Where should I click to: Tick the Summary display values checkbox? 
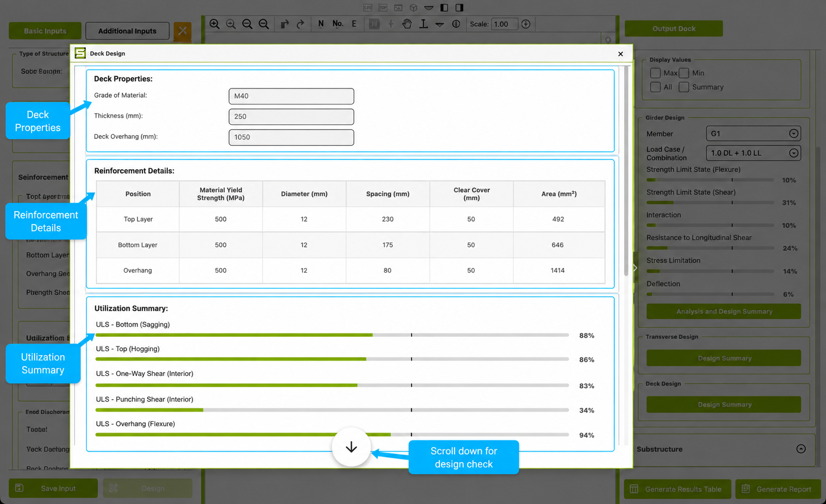pyautogui.click(x=683, y=87)
